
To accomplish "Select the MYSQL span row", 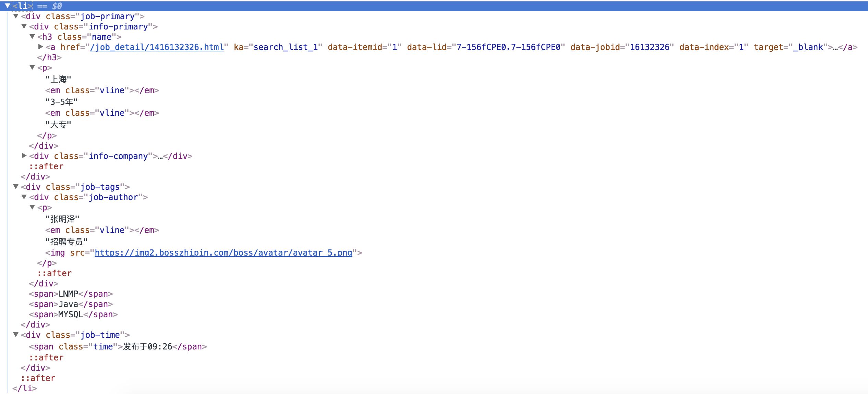I will [73, 315].
